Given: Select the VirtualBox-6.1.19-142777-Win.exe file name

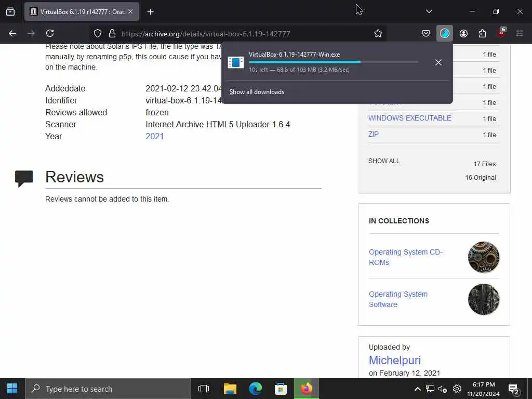Looking at the screenshot, I should 294,54.
